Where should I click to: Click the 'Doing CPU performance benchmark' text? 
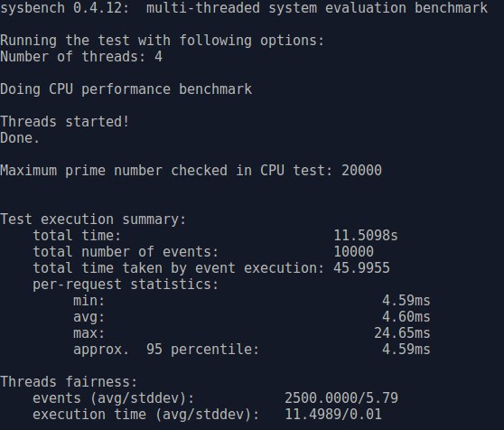click(126, 89)
